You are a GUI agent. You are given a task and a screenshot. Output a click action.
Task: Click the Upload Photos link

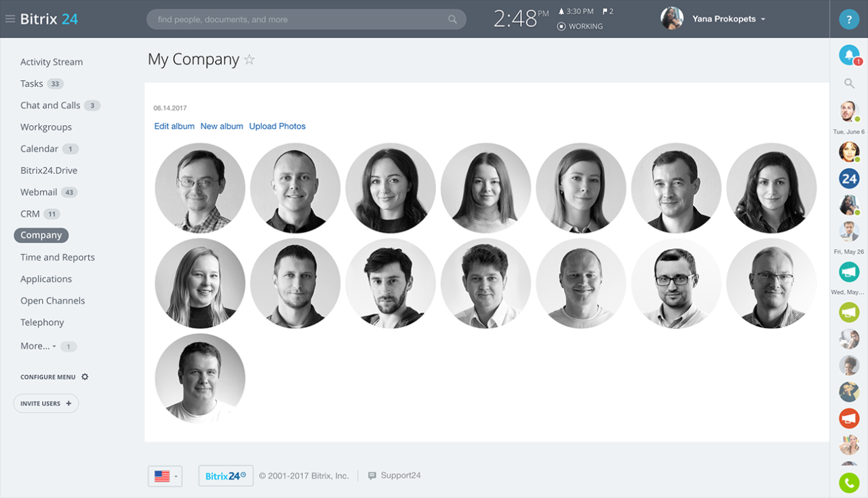[x=277, y=126]
